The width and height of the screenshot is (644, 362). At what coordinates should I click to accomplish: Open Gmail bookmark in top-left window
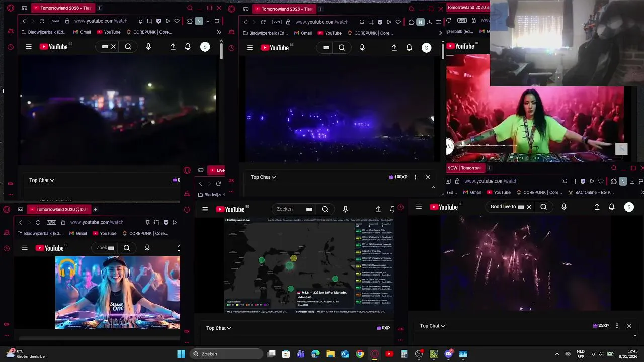(x=82, y=32)
